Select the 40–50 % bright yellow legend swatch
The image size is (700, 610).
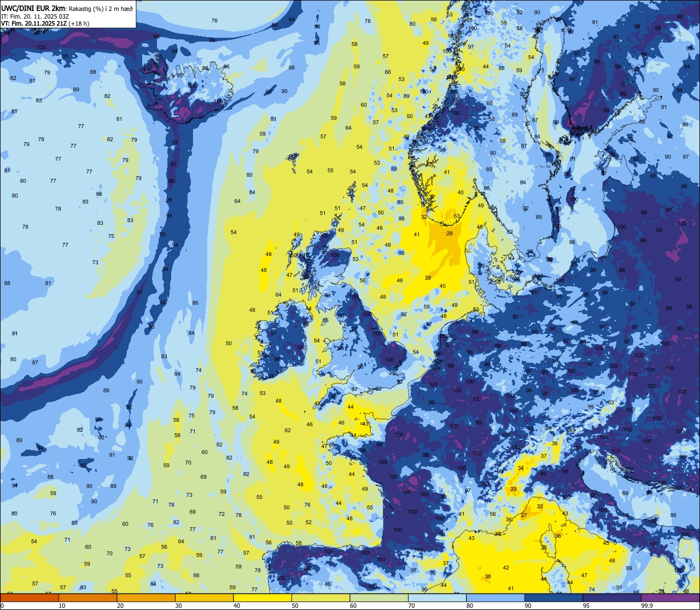click(x=262, y=598)
